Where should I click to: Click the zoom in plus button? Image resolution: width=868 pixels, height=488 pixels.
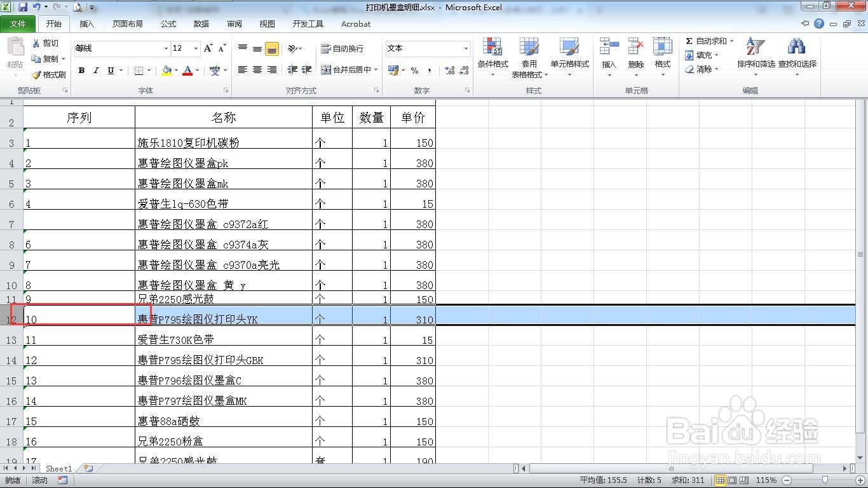click(x=860, y=480)
